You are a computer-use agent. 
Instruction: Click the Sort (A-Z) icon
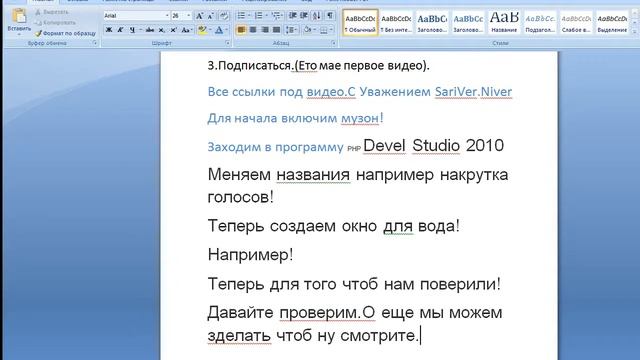pyautogui.click(x=317, y=16)
